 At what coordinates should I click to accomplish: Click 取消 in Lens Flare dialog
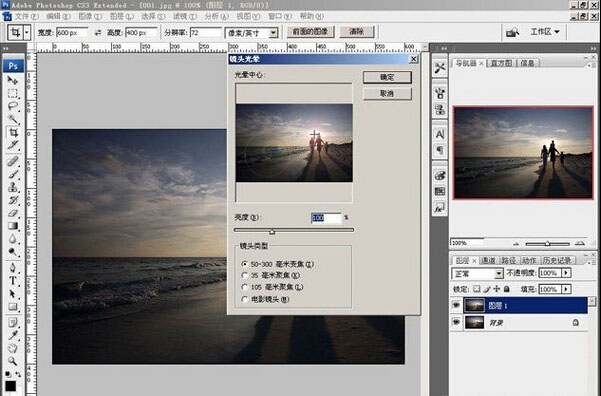[x=387, y=94]
